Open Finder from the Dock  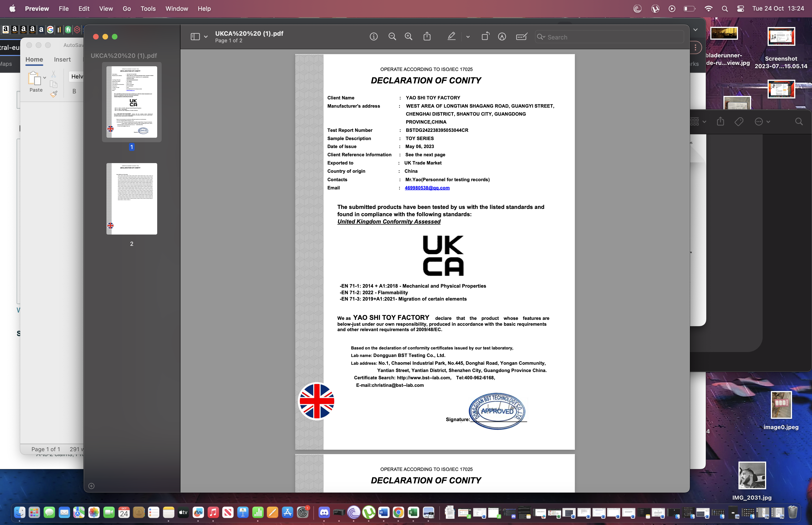click(x=20, y=512)
